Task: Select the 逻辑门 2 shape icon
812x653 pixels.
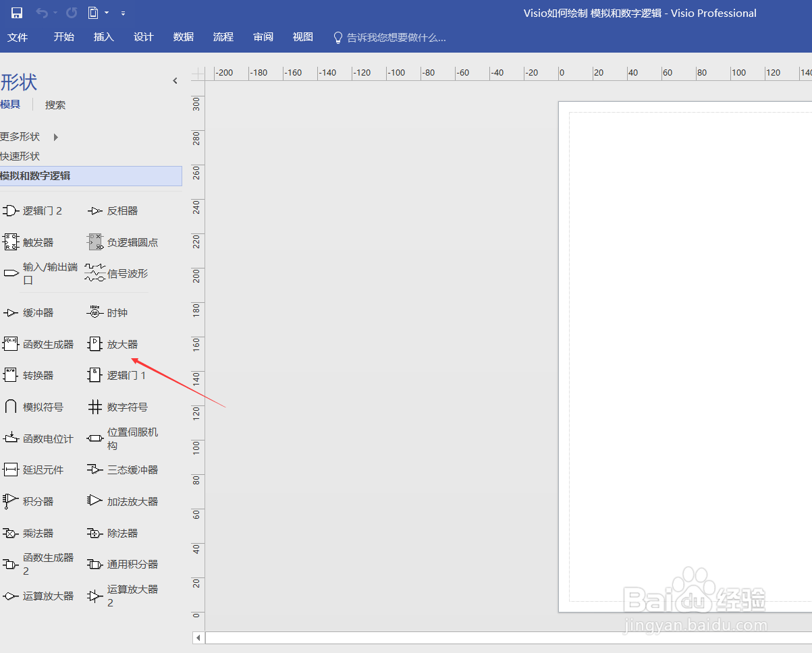Action: [x=11, y=211]
